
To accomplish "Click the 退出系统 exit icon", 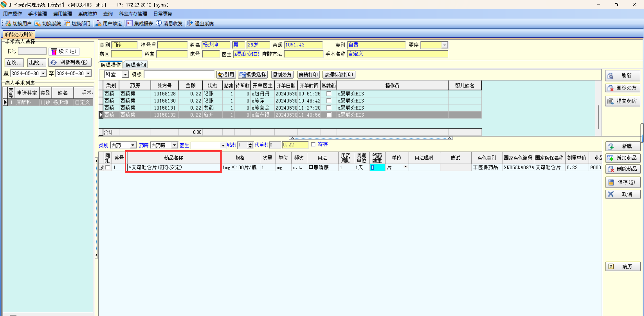I will pyautogui.click(x=190, y=24).
